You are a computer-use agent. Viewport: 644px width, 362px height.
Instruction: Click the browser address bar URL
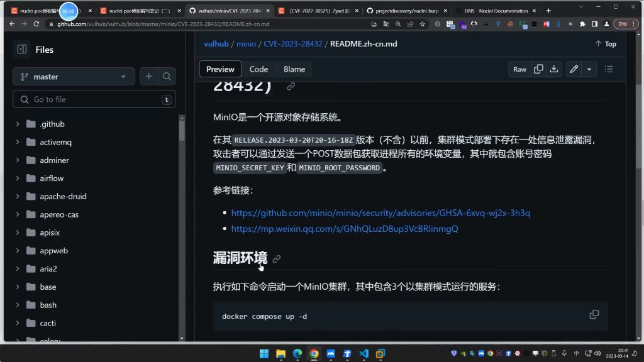[164, 25]
